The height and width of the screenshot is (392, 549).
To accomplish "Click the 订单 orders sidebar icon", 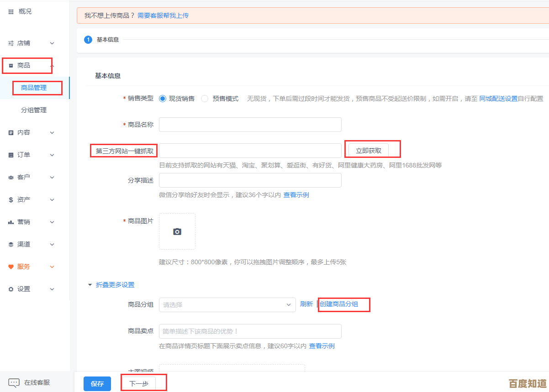I will 11,155.
